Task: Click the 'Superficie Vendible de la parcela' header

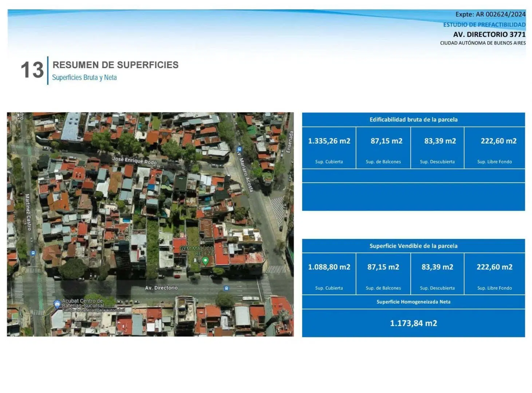Action: pos(413,246)
